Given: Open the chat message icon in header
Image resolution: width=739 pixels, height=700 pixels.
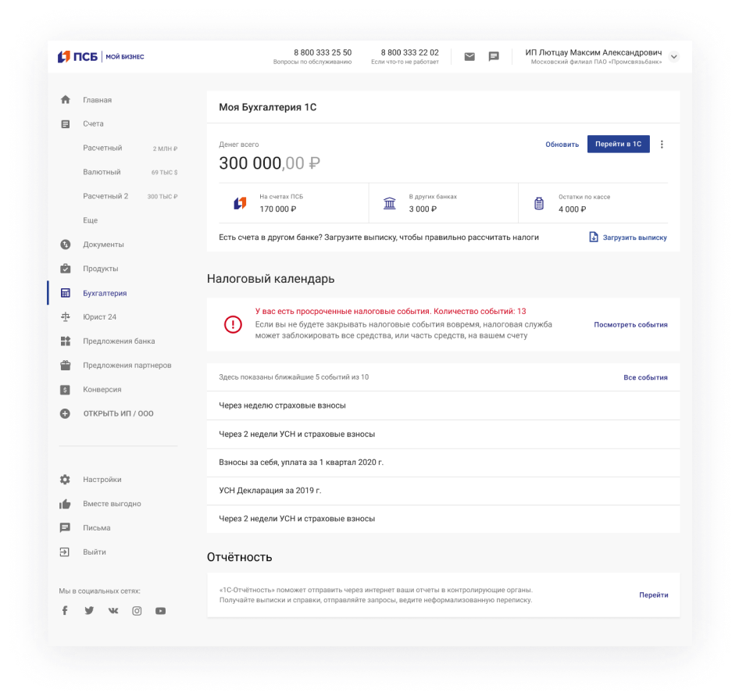Looking at the screenshot, I should (x=494, y=56).
